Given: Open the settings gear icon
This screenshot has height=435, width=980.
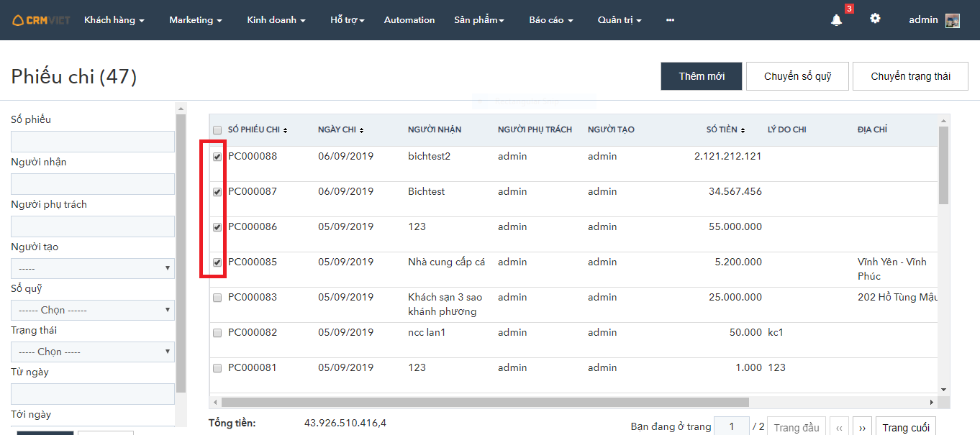Looking at the screenshot, I should click(875, 19).
